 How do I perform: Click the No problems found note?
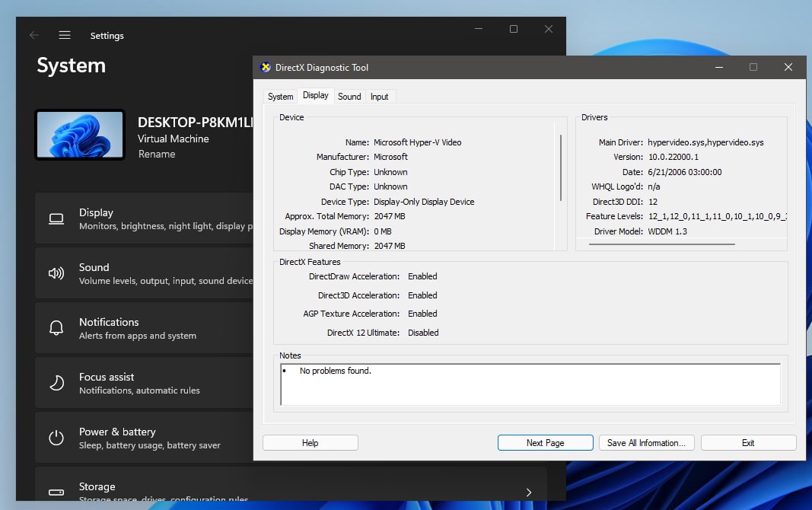[335, 371]
